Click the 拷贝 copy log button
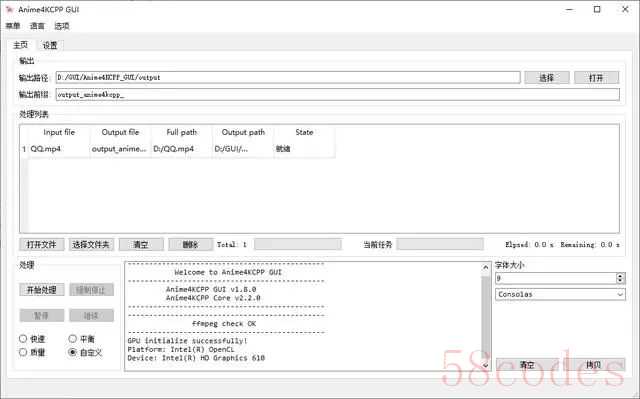The height and width of the screenshot is (399, 640). coord(593,364)
